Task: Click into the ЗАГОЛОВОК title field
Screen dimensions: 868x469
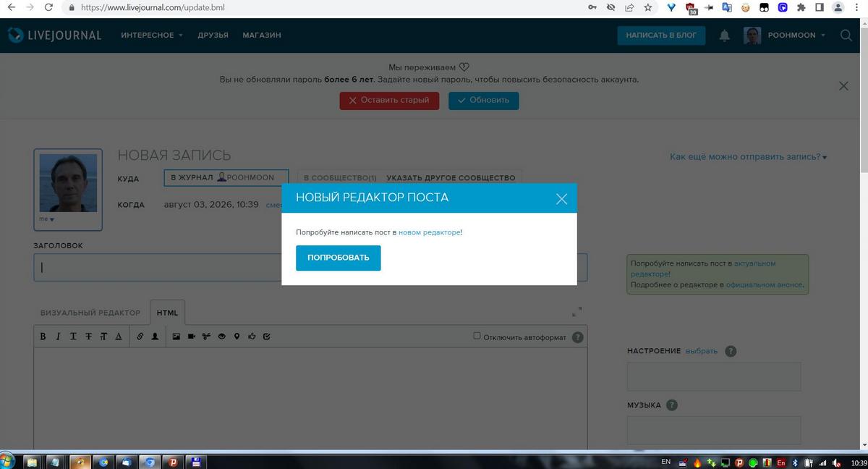Action: coord(310,267)
